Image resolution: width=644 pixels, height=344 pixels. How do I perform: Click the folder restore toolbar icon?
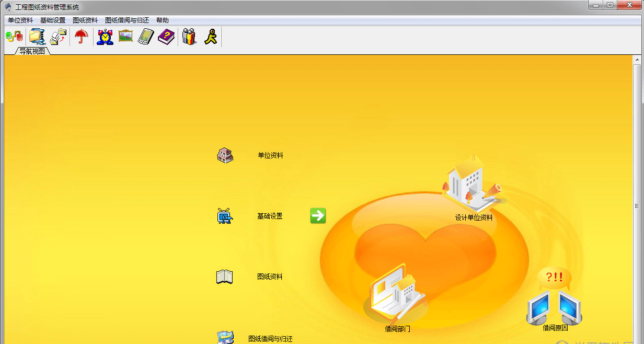click(x=58, y=37)
